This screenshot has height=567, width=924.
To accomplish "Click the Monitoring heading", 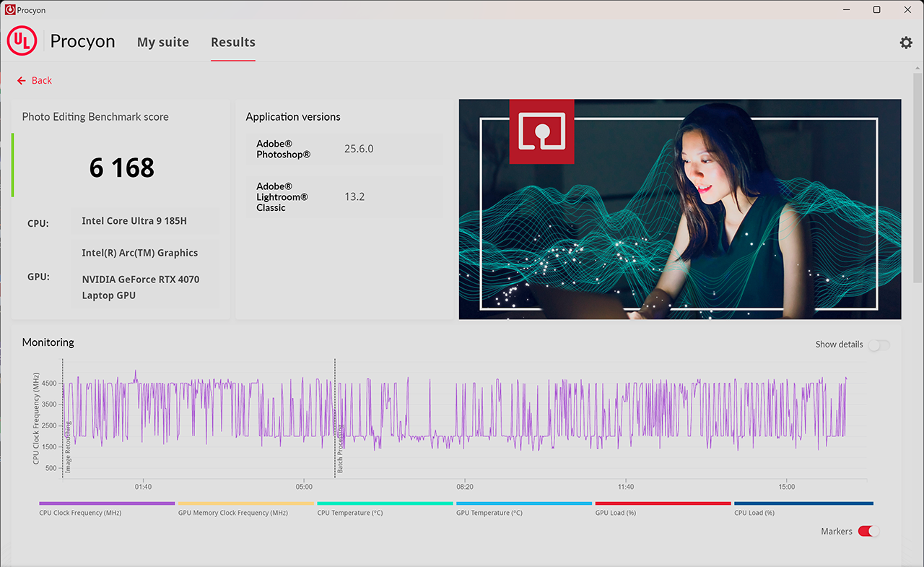I will click(48, 342).
